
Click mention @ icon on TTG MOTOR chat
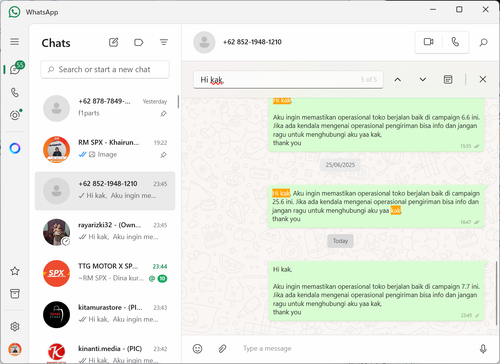(152, 278)
